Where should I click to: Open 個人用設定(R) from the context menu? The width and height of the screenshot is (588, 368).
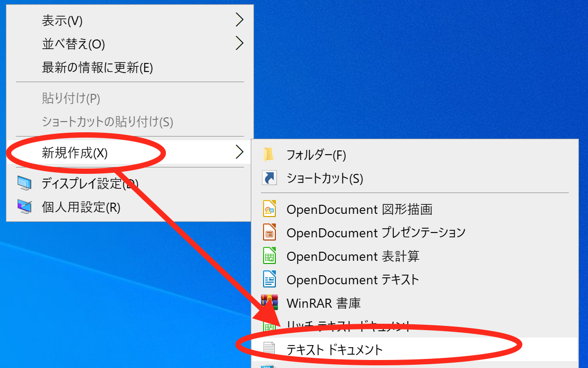click(x=130, y=207)
